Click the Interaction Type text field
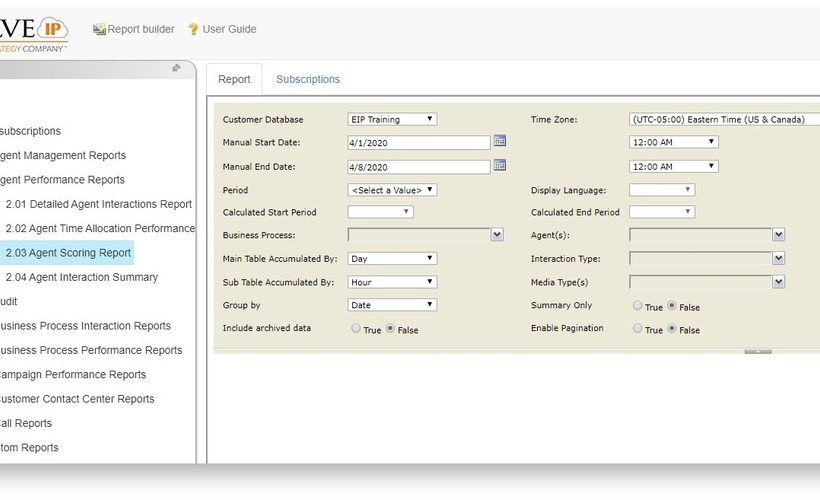 pos(700,258)
